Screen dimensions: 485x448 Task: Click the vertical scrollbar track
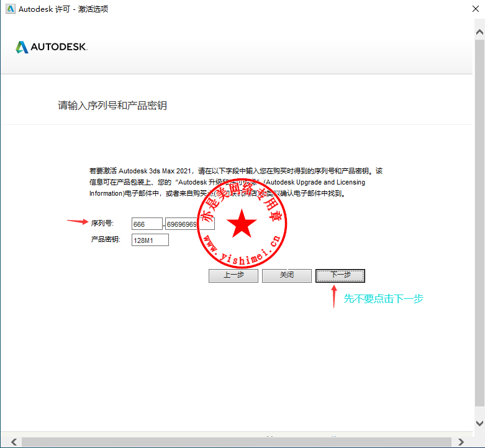(x=479, y=223)
